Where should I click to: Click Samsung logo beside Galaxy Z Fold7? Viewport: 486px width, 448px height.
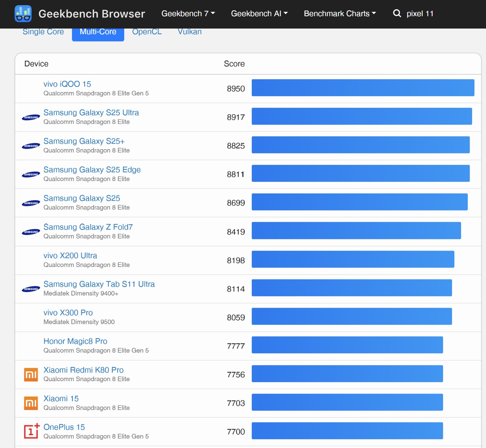point(31,232)
